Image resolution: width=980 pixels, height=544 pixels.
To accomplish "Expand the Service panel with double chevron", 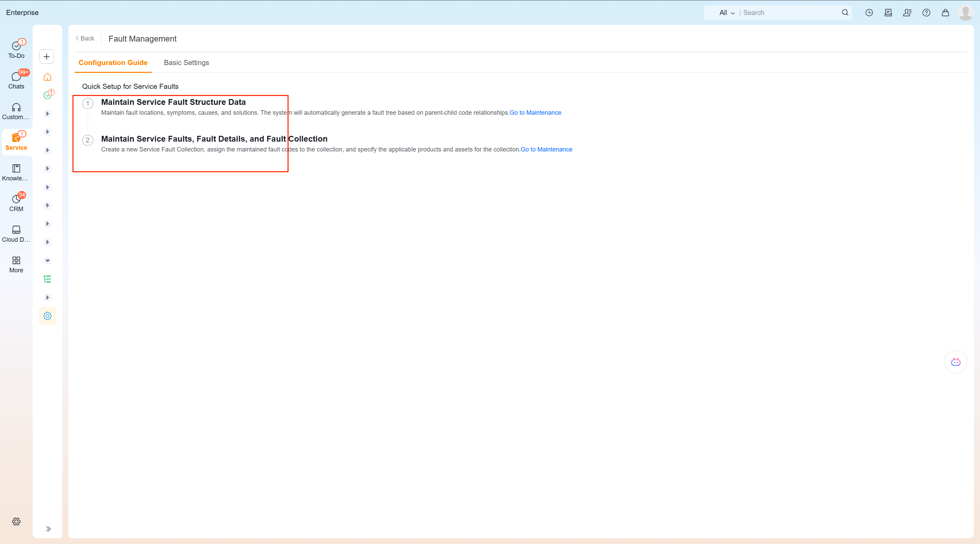I will 48,529.
